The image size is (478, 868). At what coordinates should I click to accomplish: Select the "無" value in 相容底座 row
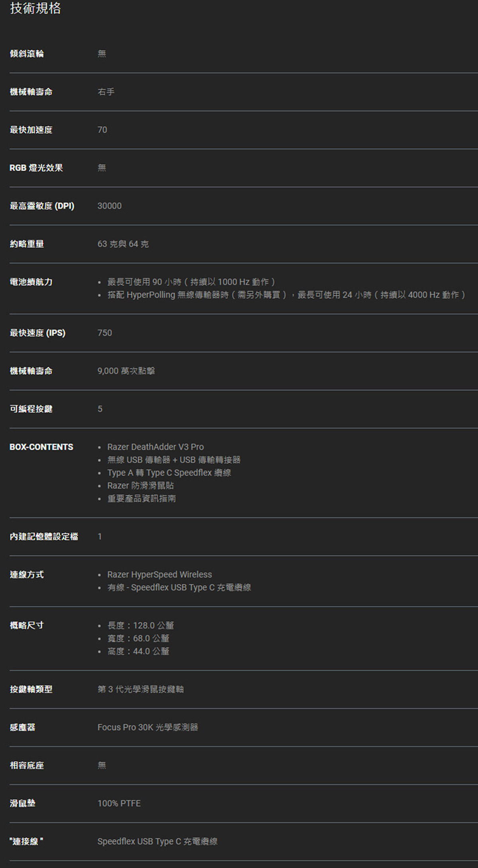(102, 765)
